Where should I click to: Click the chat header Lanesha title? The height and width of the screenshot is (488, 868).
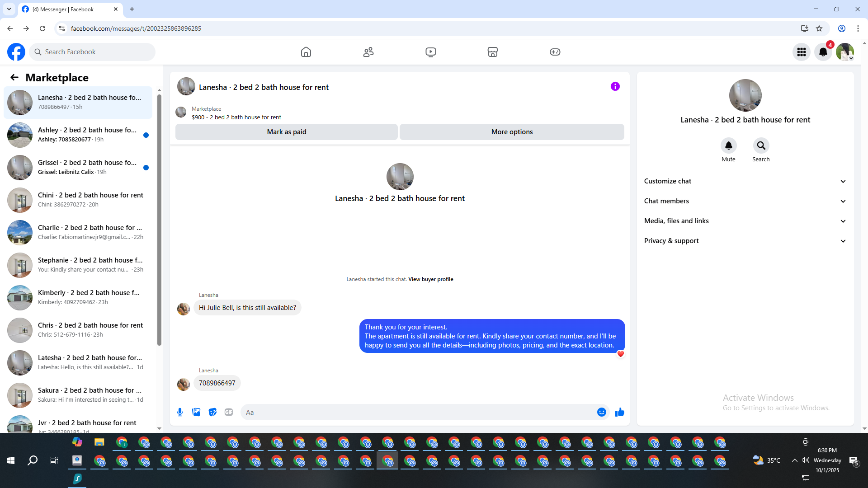(x=264, y=87)
